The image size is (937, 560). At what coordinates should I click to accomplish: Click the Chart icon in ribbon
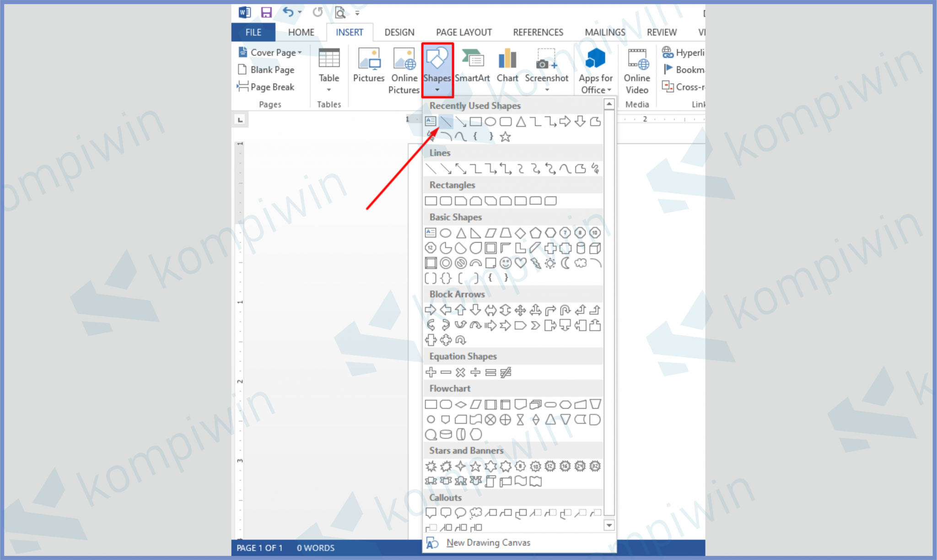coord(507,67)
